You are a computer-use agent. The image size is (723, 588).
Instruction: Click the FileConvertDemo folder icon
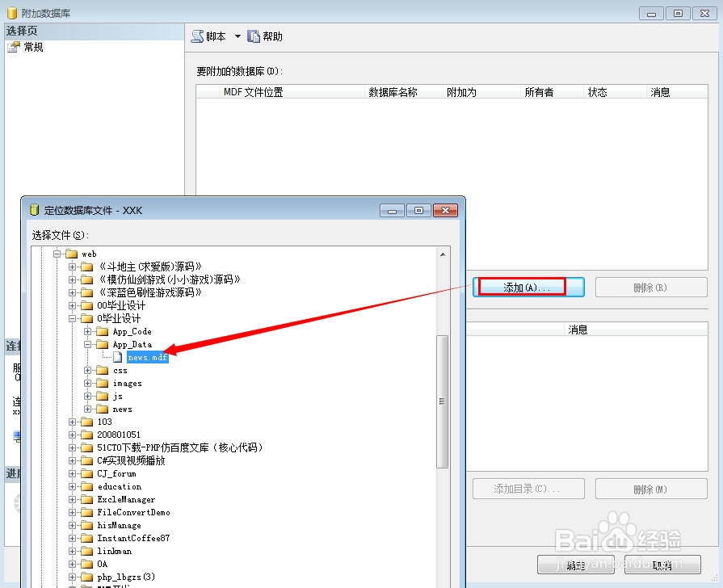[x=86, y=512]
